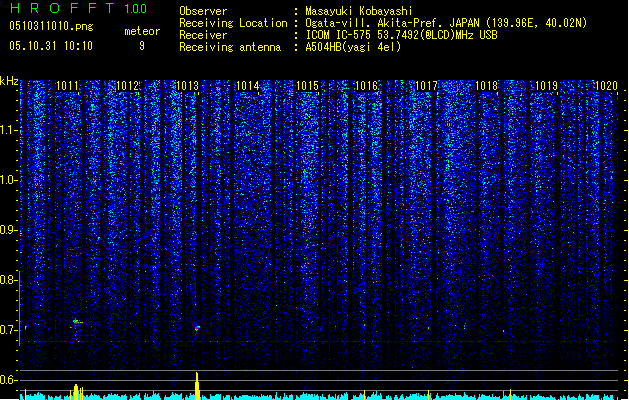
Task: Click the 0.6 kHz frequency label
Action: (8, 380)
